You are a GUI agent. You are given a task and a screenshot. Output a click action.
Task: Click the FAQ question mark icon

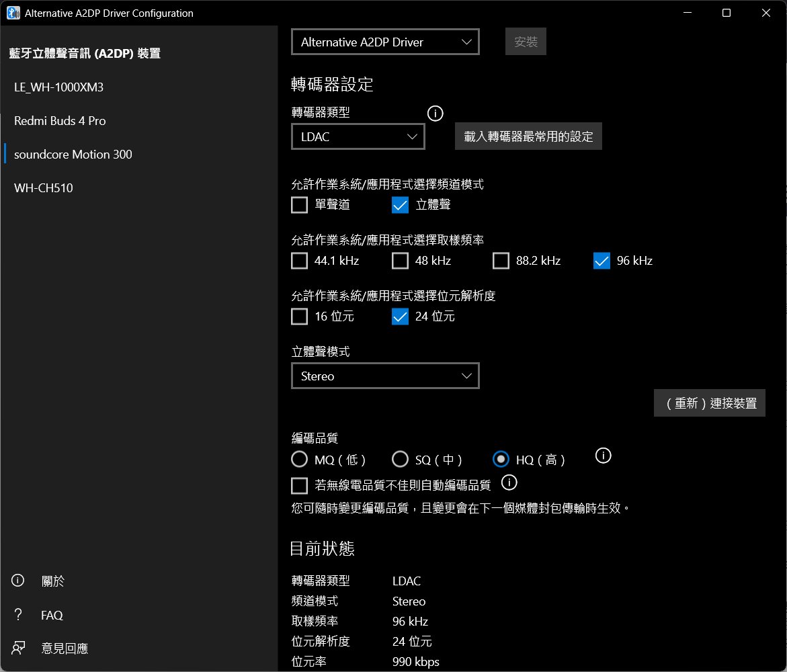18,614
